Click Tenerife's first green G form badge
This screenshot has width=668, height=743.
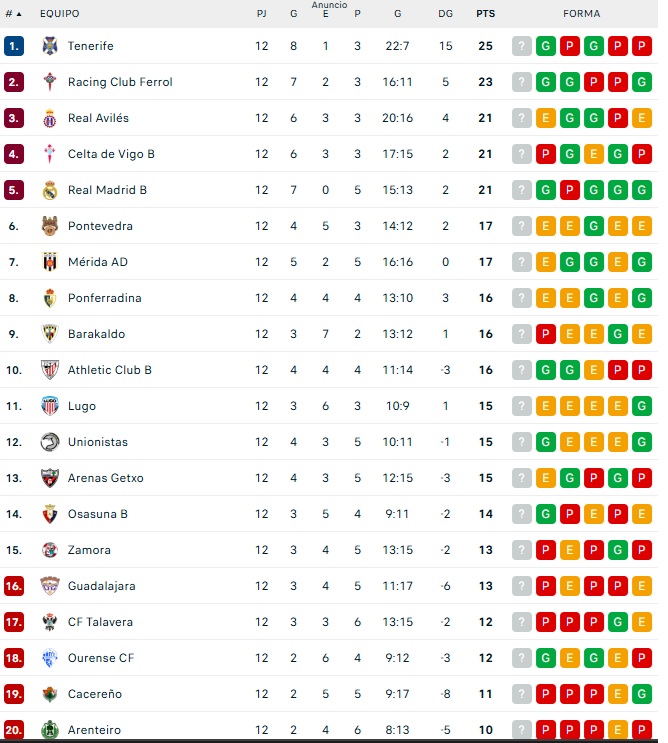pyautogui.click(x=546, y=46)
